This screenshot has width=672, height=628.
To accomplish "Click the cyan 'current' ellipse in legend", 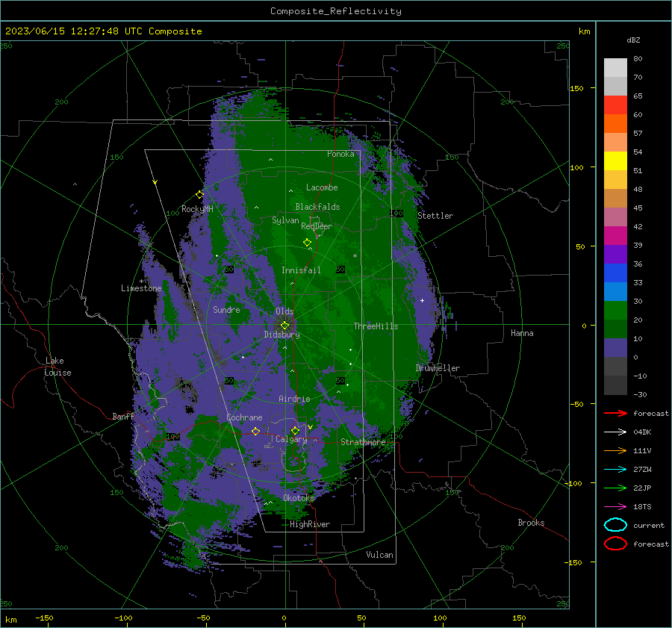I will click(615, 525).
